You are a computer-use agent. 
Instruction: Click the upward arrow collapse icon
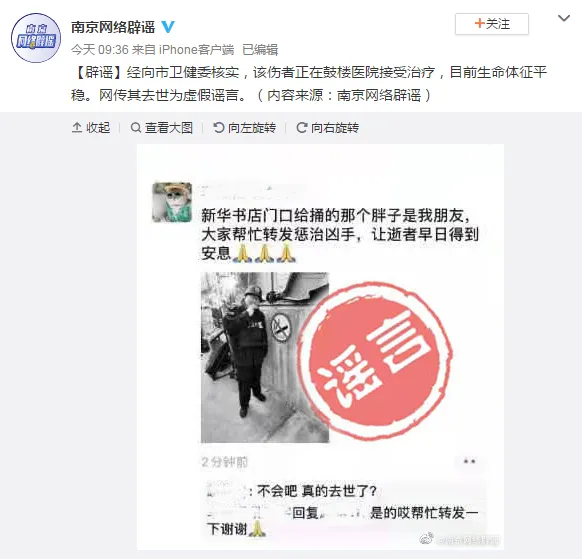click(77, 128)
